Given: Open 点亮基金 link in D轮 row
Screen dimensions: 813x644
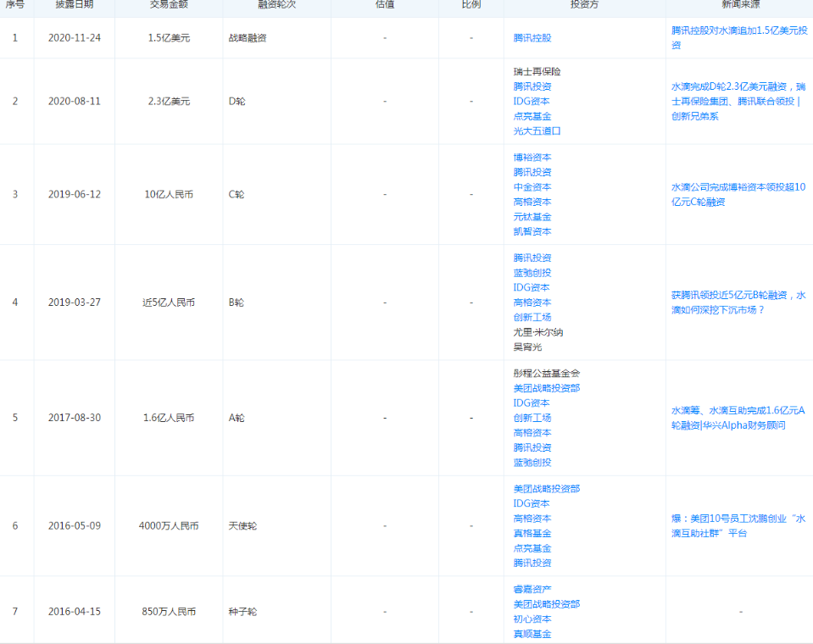Looking at the screenshot, I should [x=532, y=116].
